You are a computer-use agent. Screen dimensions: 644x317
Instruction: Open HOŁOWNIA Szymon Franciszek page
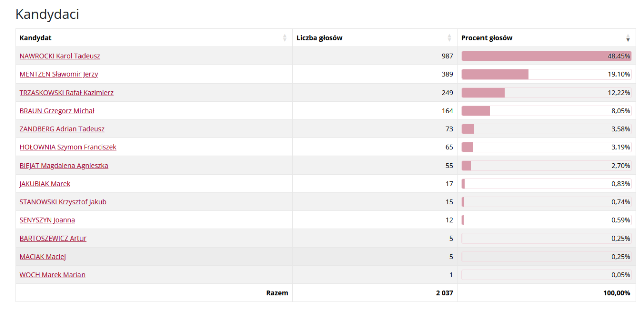(x=67, y=147)
